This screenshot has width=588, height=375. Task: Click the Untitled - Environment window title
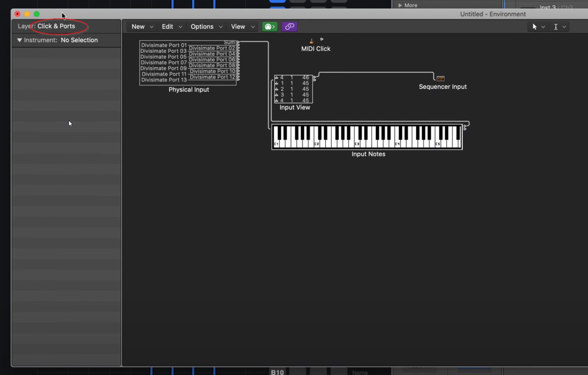pos(493,14)
